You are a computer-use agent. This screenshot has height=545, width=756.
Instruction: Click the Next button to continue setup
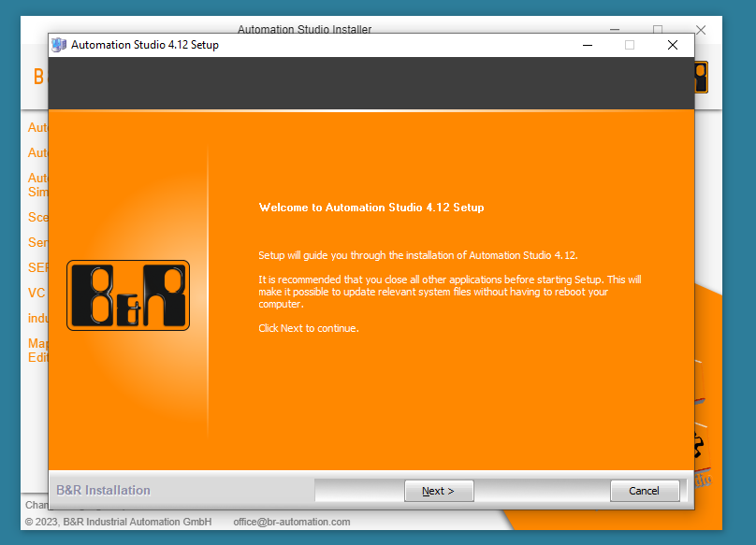(x=439, y=491)
